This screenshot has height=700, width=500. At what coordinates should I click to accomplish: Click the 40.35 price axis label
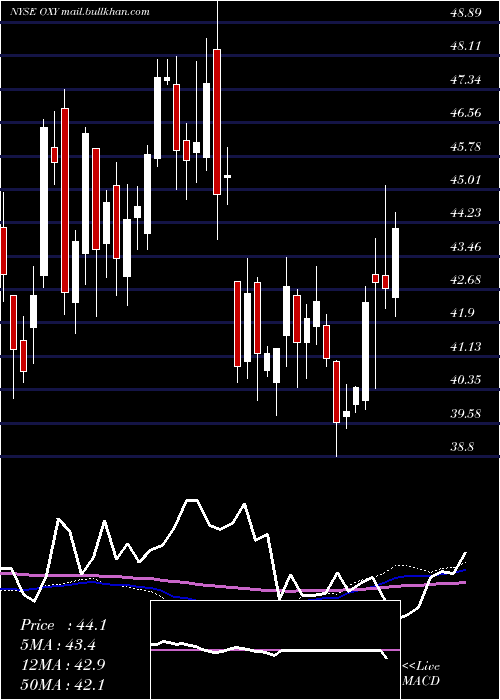(x=466, y=380)
